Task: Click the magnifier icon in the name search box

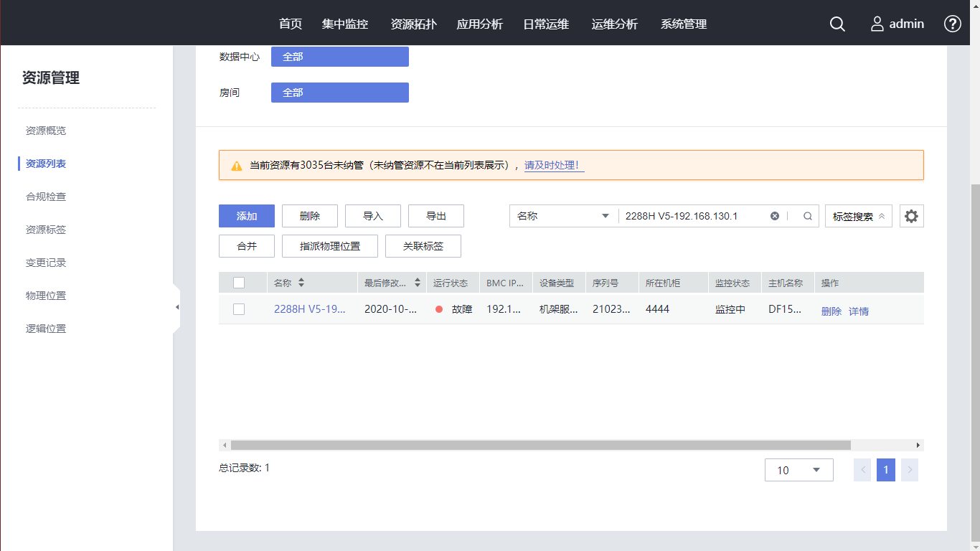Action: coord(807,216)
